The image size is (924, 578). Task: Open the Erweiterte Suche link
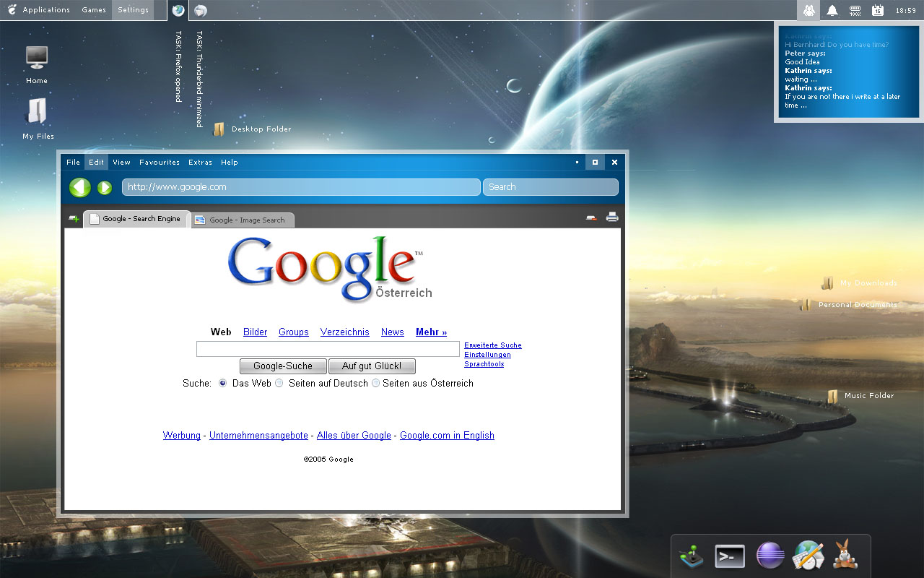(x=493, y=345)
